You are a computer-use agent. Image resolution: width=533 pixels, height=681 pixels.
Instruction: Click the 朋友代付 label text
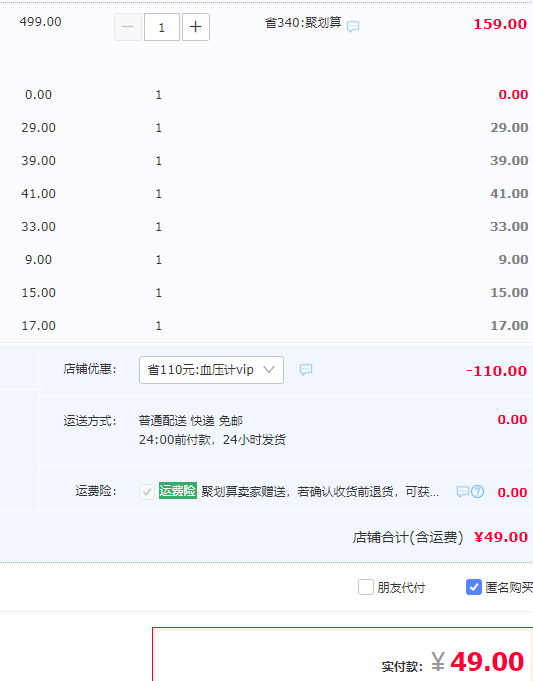(401, 588)
